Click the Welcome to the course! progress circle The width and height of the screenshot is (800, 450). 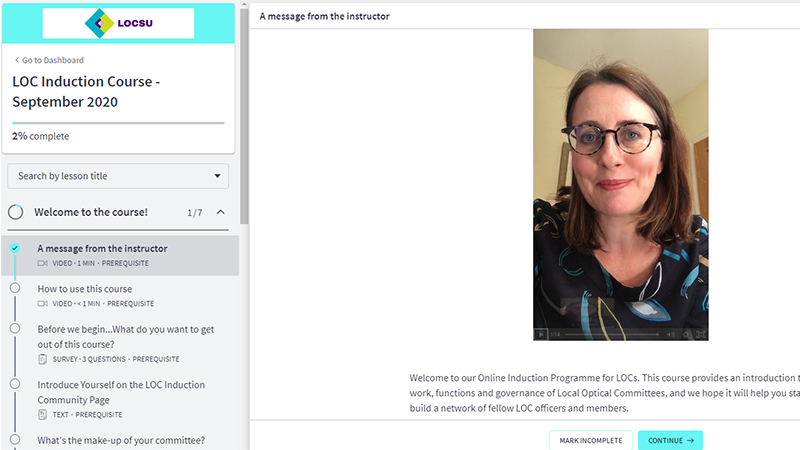(x=15, y=212)
